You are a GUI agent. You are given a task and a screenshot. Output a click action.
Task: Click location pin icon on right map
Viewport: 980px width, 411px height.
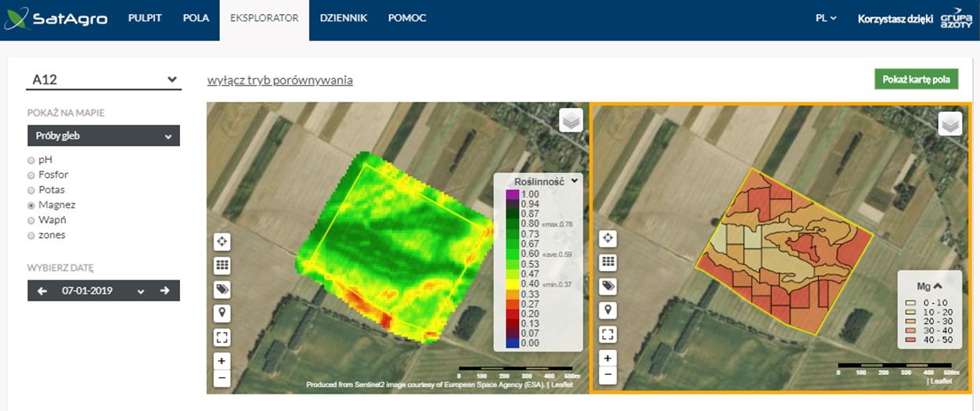[x=607, y=310]
